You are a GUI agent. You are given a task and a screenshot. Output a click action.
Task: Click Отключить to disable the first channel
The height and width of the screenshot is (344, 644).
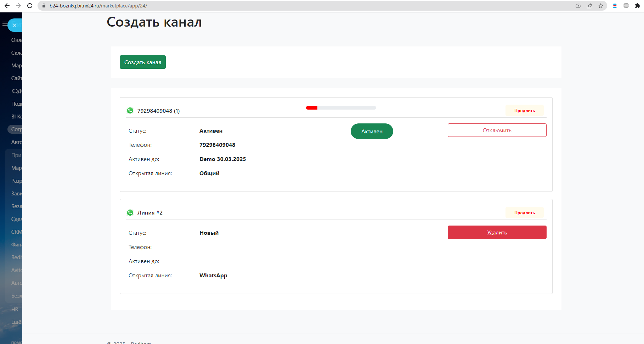click(497, 130)
